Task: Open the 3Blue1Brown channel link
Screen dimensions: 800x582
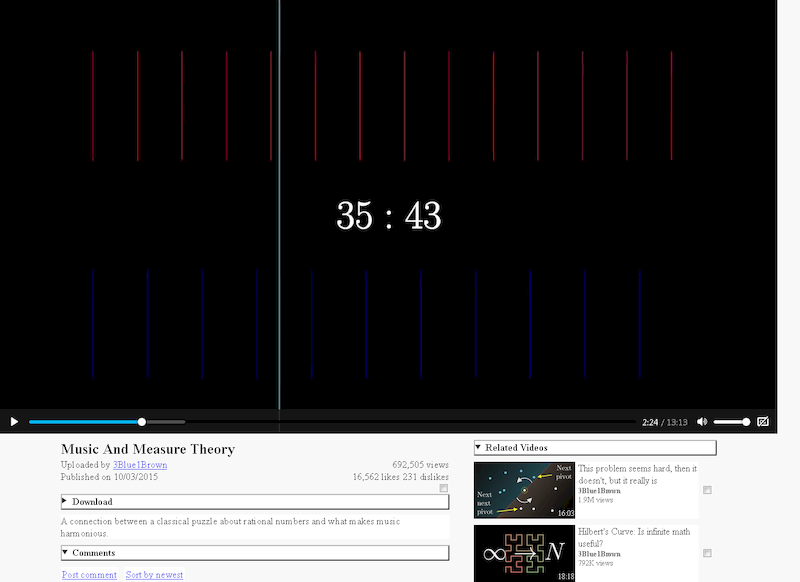Action: (x=142, y=464)
